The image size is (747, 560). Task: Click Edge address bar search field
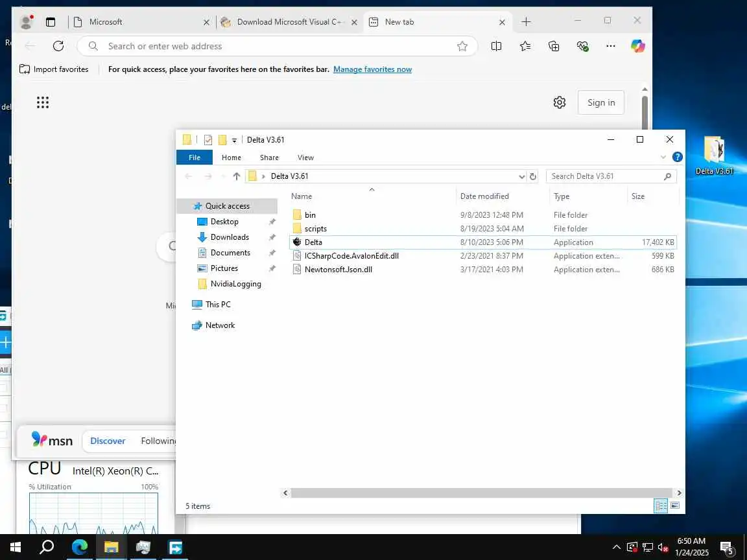tap(276, 46)
